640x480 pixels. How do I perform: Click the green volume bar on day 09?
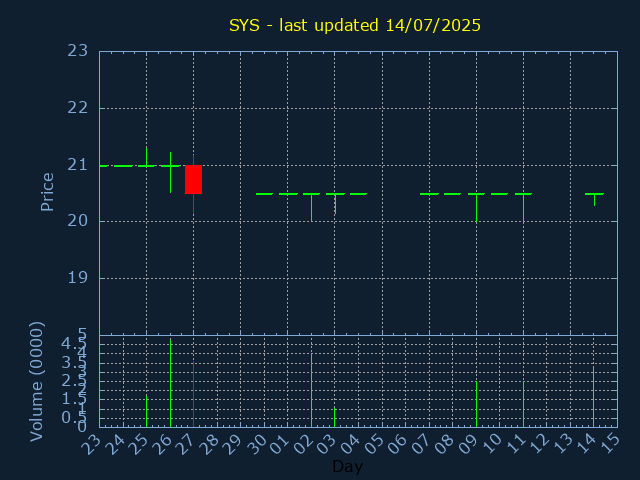coord(476,404)
